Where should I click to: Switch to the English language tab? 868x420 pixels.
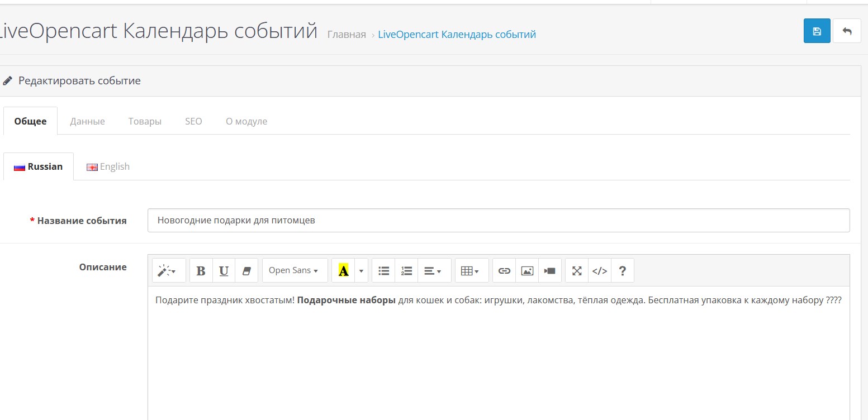[108, 166]
